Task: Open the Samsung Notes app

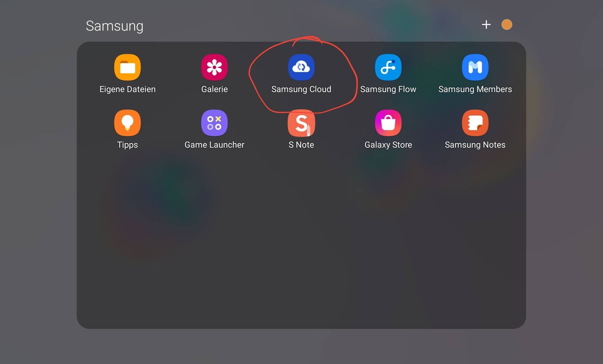Action: [475, 123]
